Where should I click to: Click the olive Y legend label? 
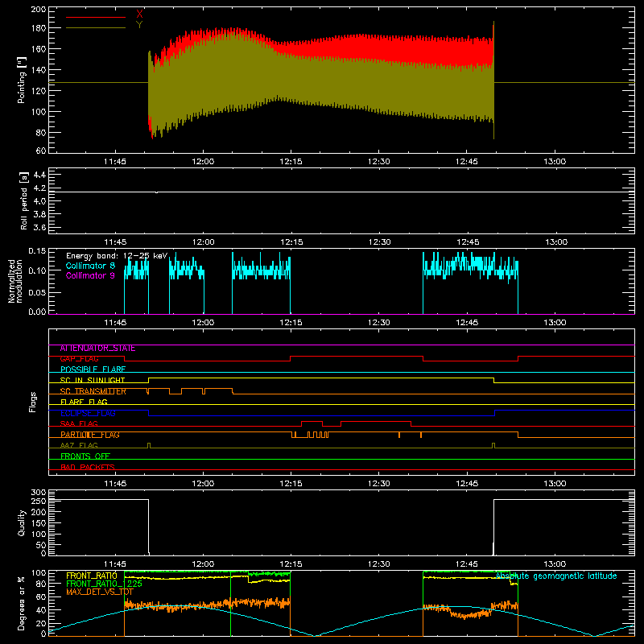pyautogui.click(x=139, y=25)
